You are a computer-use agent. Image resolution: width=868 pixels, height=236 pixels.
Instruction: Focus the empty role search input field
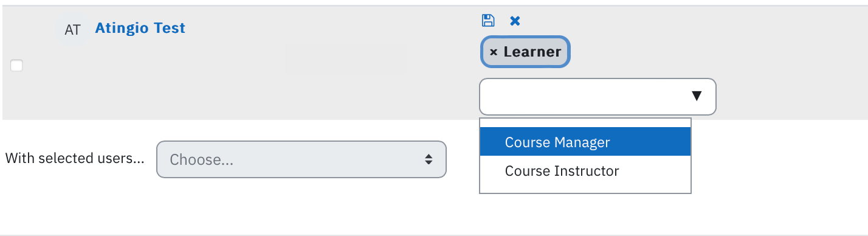click(584, 96)
